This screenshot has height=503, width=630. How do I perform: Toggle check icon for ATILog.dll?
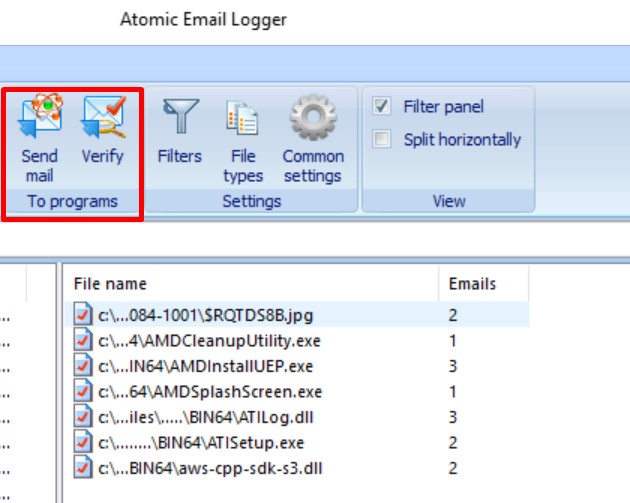pyautogui.click(x=83, y=417)
